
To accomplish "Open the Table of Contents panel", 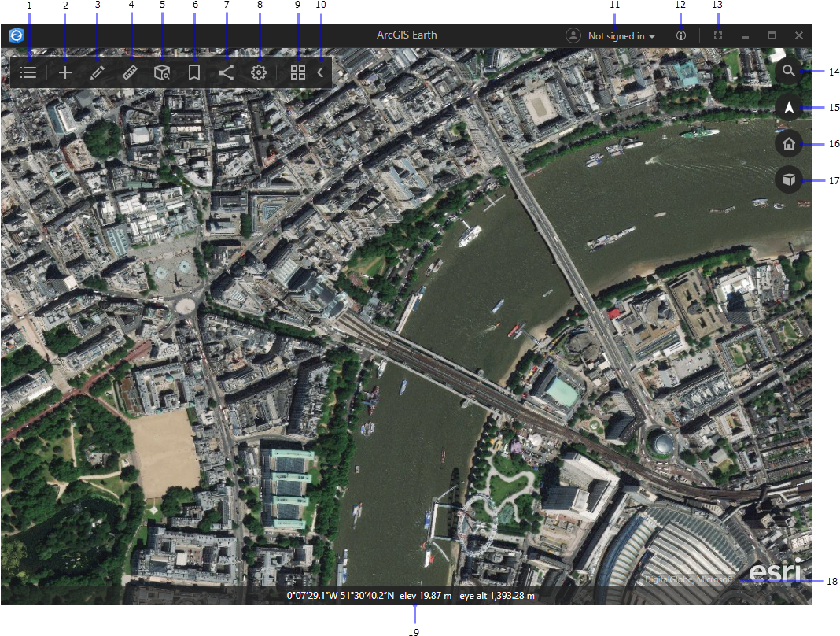I will (x=29, y=73).
